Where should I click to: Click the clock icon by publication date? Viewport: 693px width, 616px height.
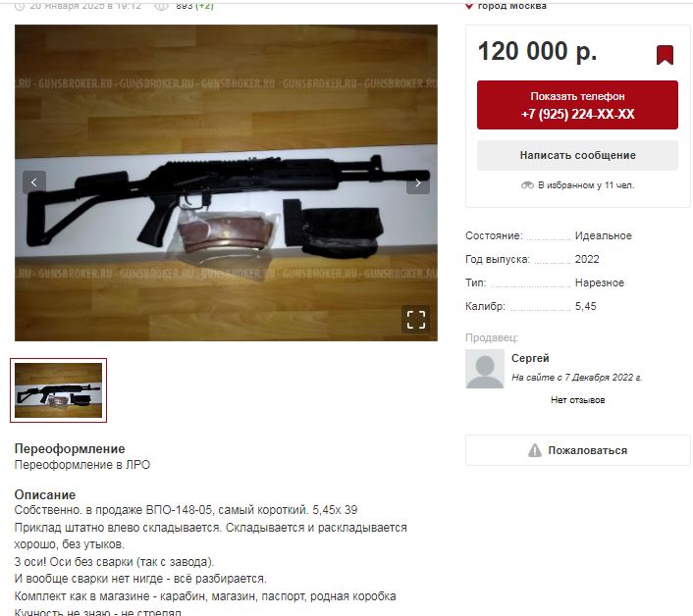[20, 6]
